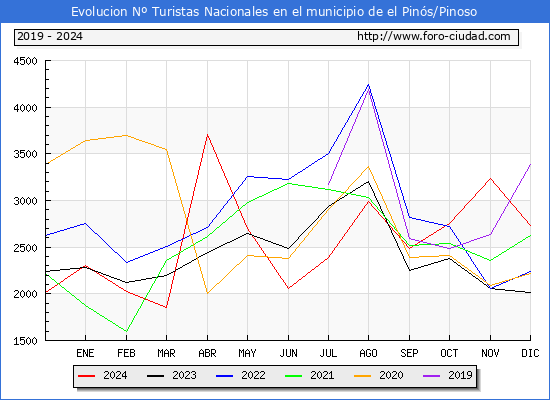
Task: Click the 4500 y-axis value
Action: tap(25, 61)
